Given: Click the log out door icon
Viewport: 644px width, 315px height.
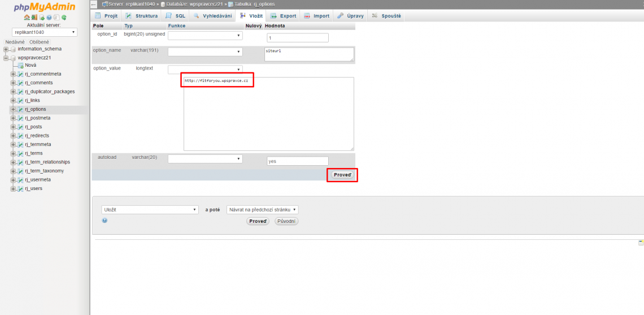Looking at the screenshot, I should pyautogui.click(x=34, y=18).
